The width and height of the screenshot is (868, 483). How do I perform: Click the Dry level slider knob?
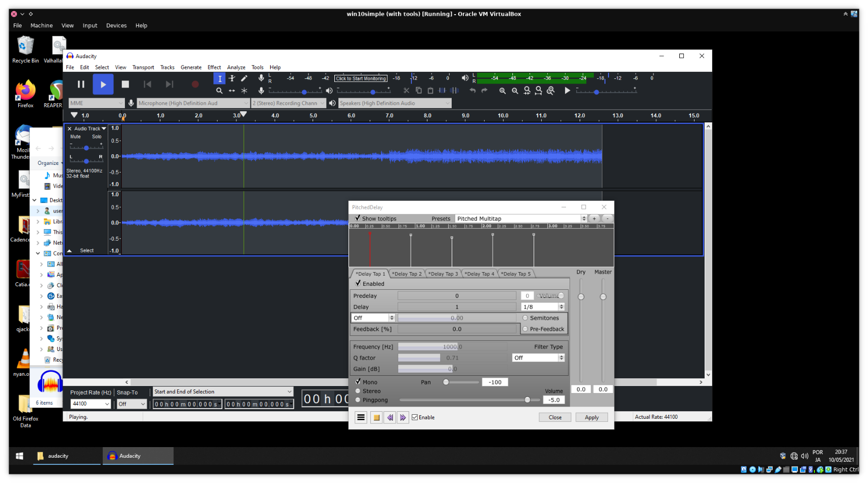coord(581,297)
